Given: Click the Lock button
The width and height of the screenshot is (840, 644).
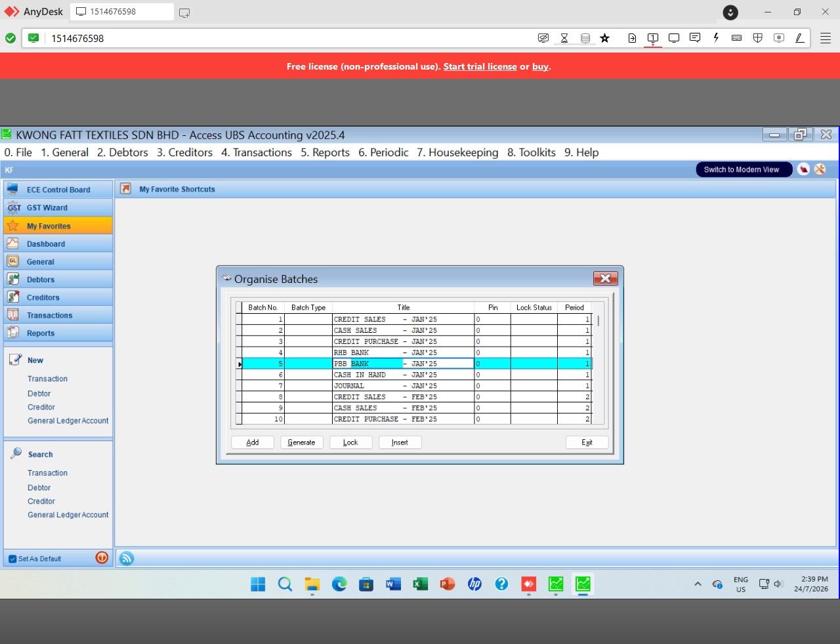Looking at the screenshot, I should 351,442.
